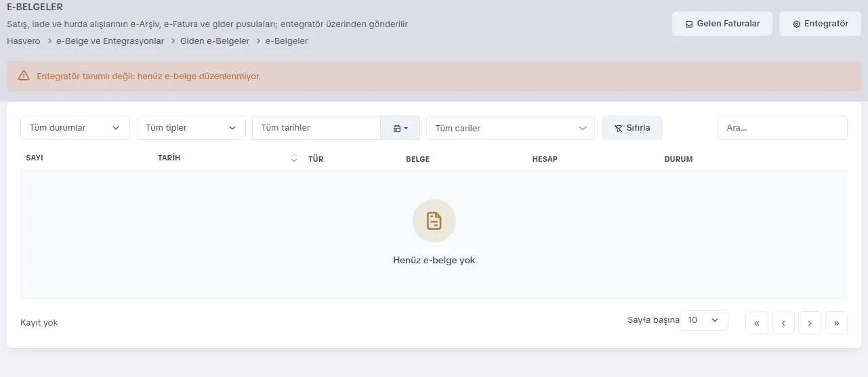868x377 pixels.
Task: Click the Tüm tarihler date field
Action: pyautogui.click(x=316, y=128)
